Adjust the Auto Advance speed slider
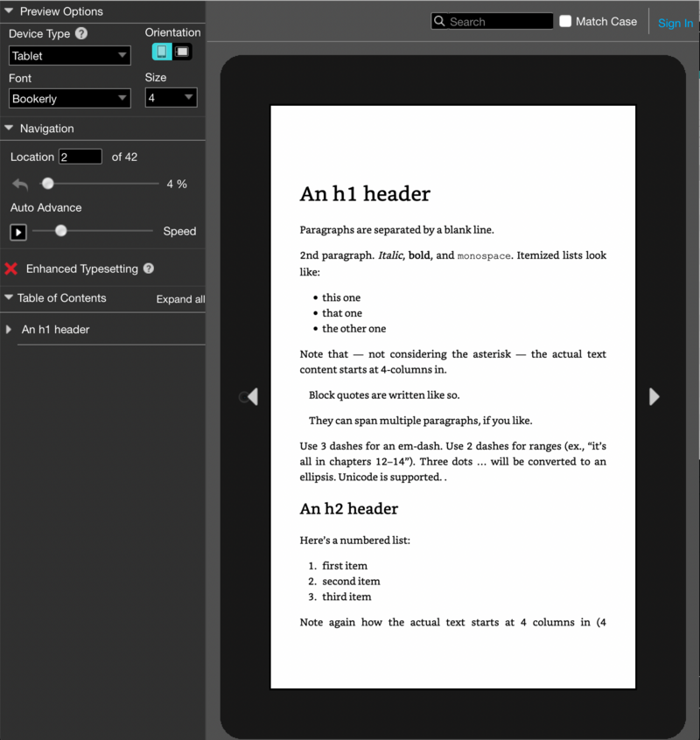 pos(61,231)
